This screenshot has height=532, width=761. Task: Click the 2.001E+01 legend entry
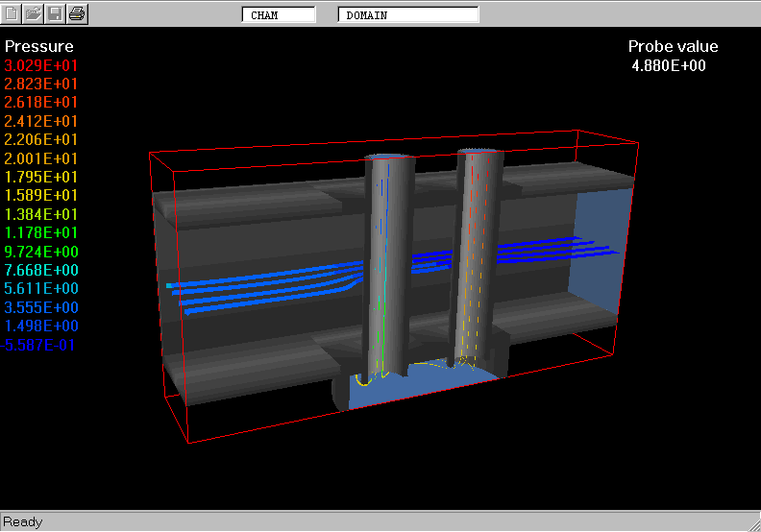coord(41,158)
